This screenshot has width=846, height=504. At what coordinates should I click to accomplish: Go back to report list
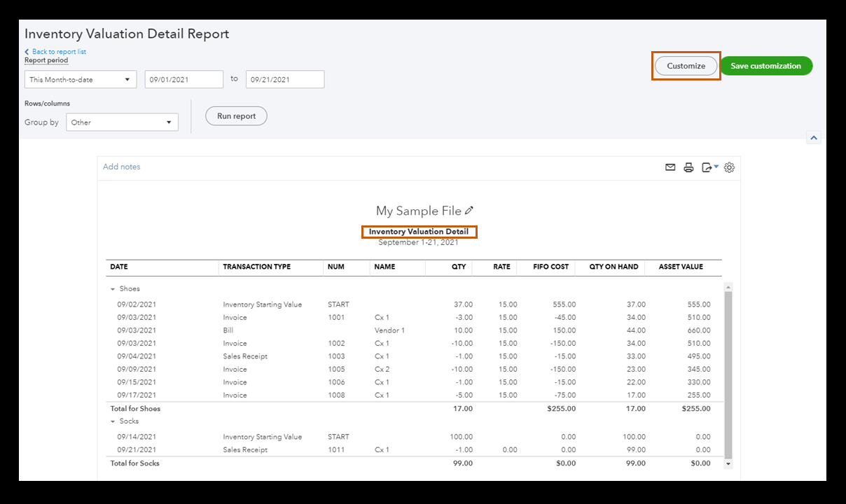pyautogui.click(x=59, y=52)
